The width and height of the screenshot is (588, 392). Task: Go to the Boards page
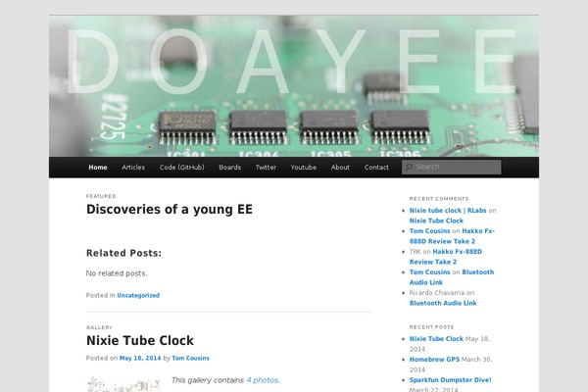click(x=230, y=168)
